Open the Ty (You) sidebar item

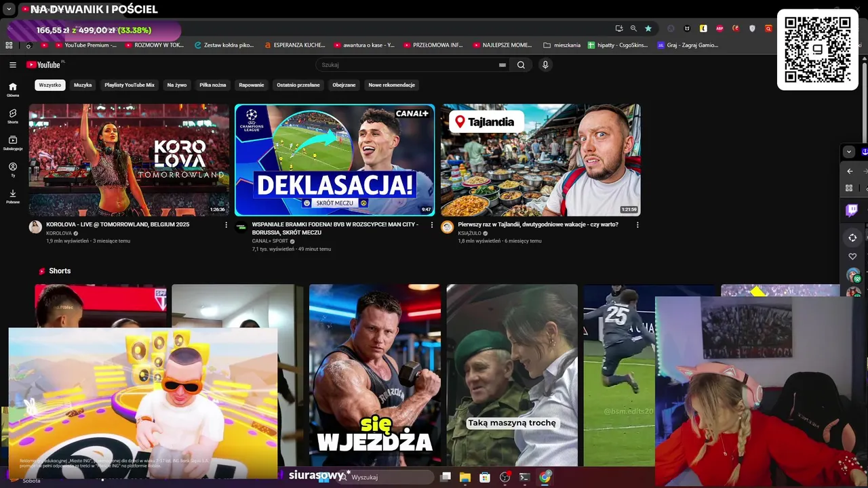[12, 169]
